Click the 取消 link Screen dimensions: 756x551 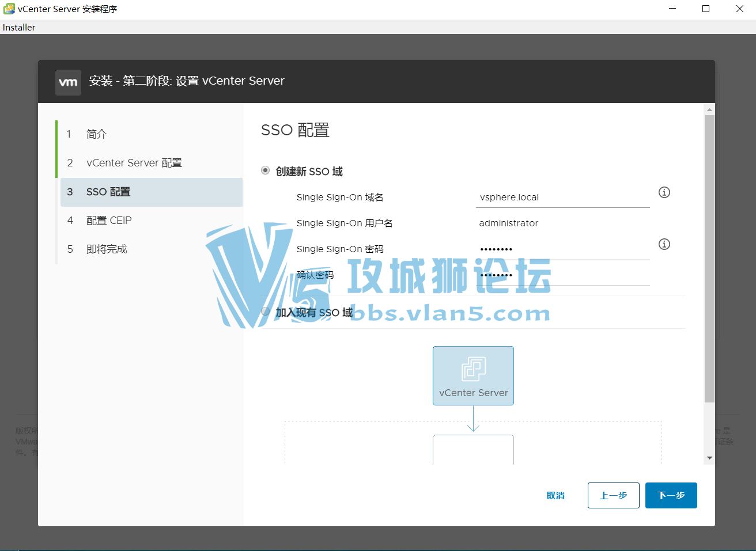[x=555, y=495]
